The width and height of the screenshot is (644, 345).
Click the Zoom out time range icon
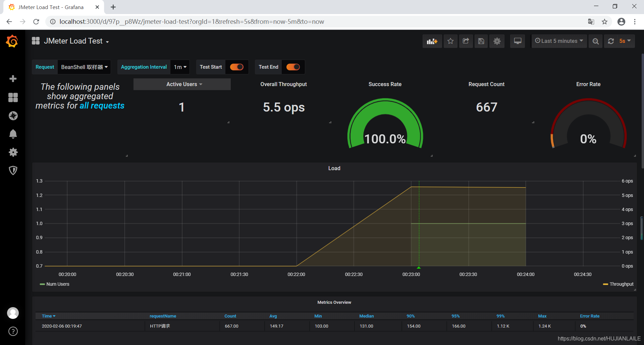[x=596, y=41]
